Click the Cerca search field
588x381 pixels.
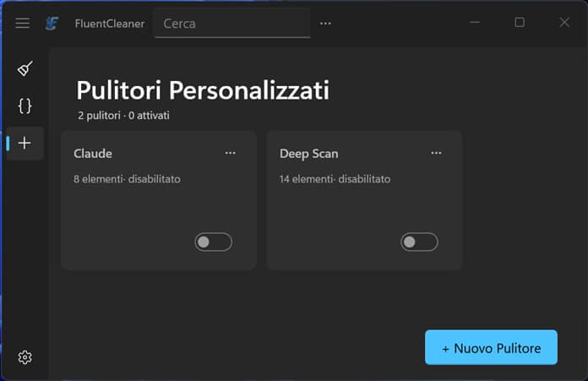[x=232, y=24]
